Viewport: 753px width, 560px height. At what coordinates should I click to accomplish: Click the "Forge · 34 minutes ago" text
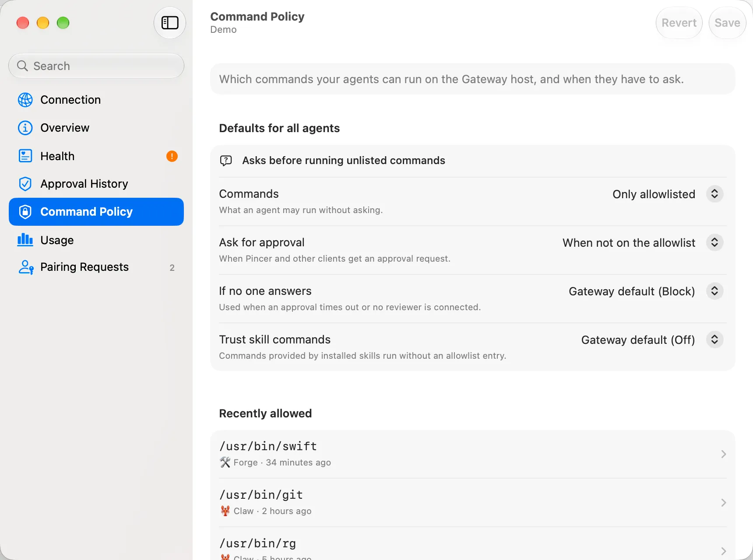click(282, 462)
